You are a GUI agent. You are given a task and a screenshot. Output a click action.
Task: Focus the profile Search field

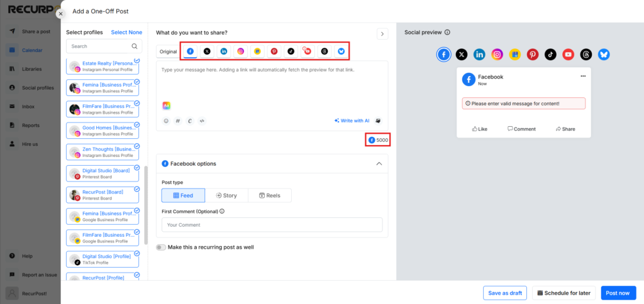104,46
